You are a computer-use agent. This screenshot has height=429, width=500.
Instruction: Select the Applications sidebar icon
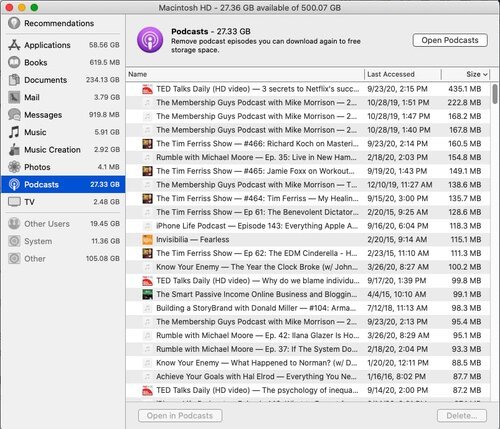coord(14,45)
